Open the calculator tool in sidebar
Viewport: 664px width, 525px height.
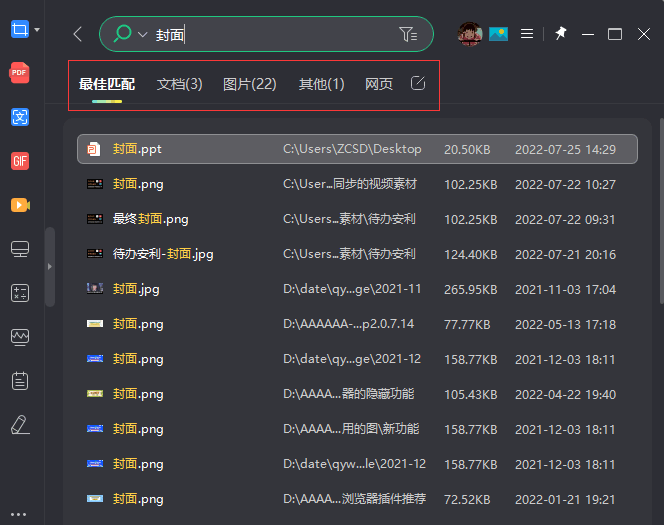point(20,293)
